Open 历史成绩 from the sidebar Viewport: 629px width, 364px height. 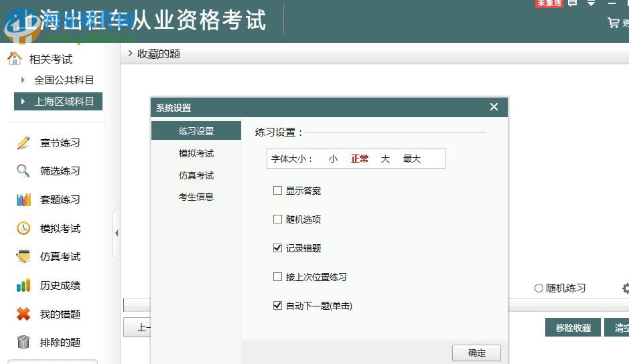point(60,285)
